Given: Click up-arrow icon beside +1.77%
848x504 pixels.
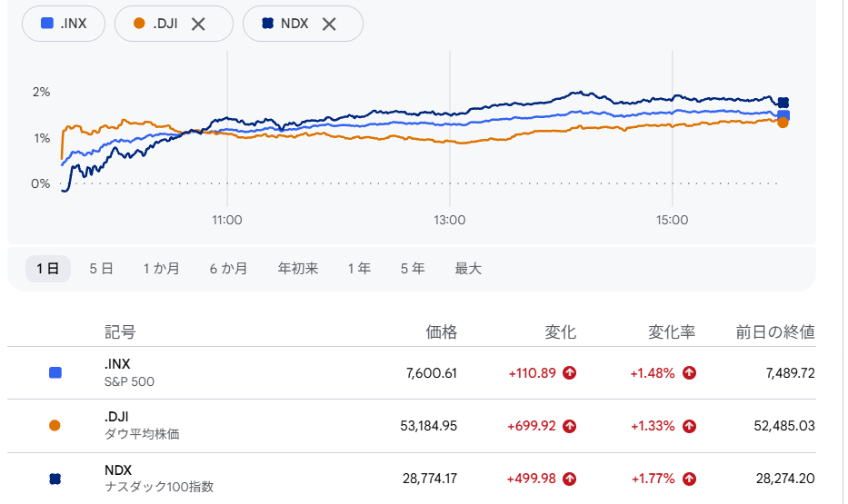Looking at the screenshot, I should [689, 479].
